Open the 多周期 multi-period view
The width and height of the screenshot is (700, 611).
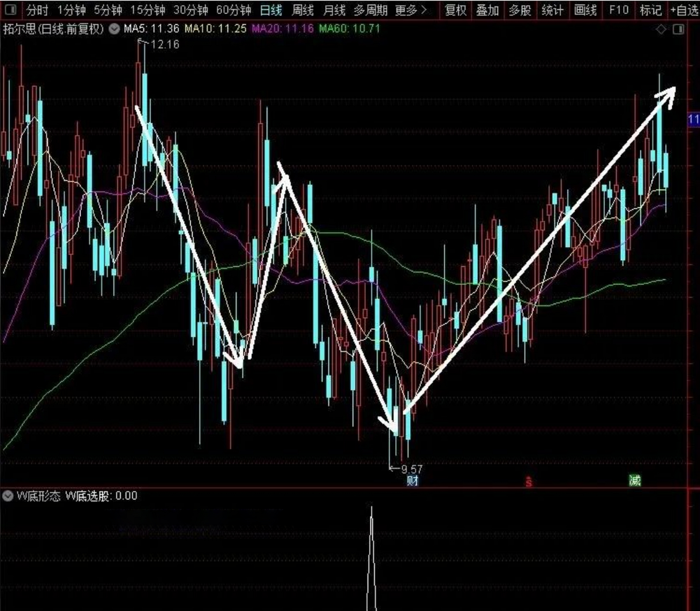pyautogui.click(x=371, y=10)
